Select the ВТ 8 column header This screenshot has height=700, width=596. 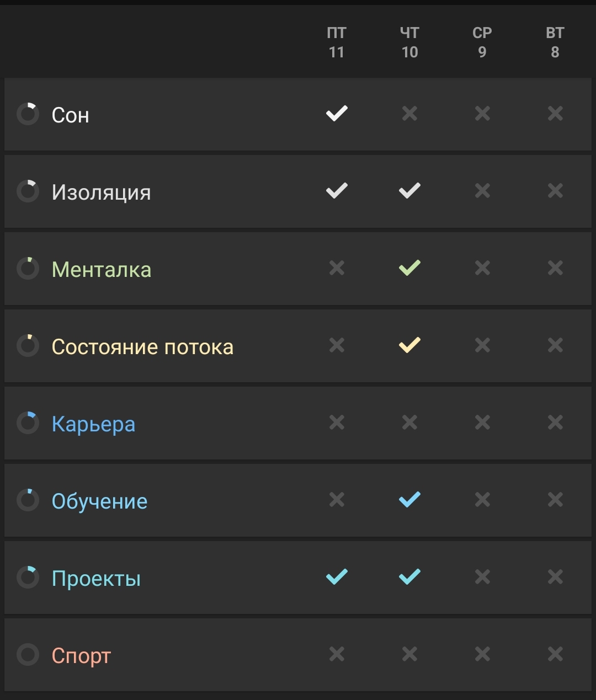pyautogui.click(x=555, y=42)
